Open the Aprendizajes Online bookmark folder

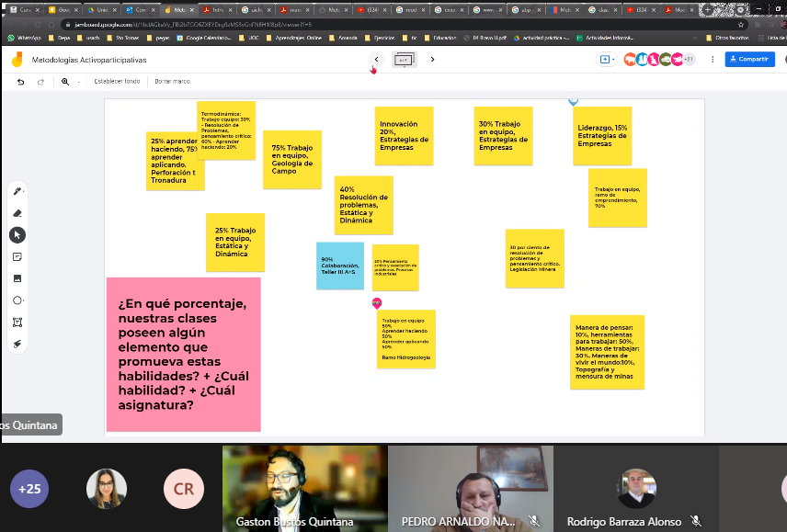click(294, 38)
